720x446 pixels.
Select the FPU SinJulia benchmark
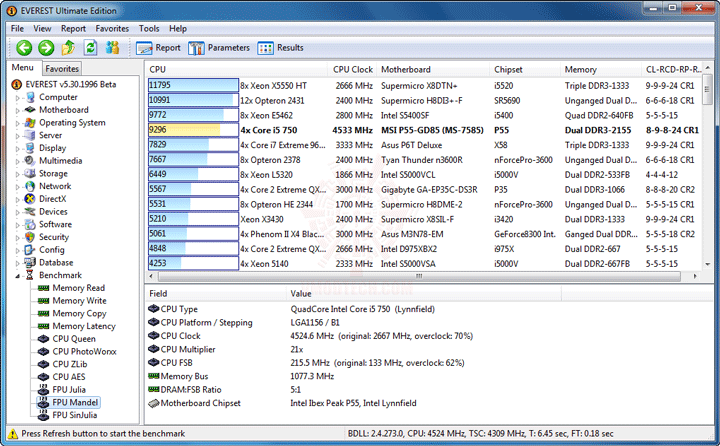coord(75,415)
